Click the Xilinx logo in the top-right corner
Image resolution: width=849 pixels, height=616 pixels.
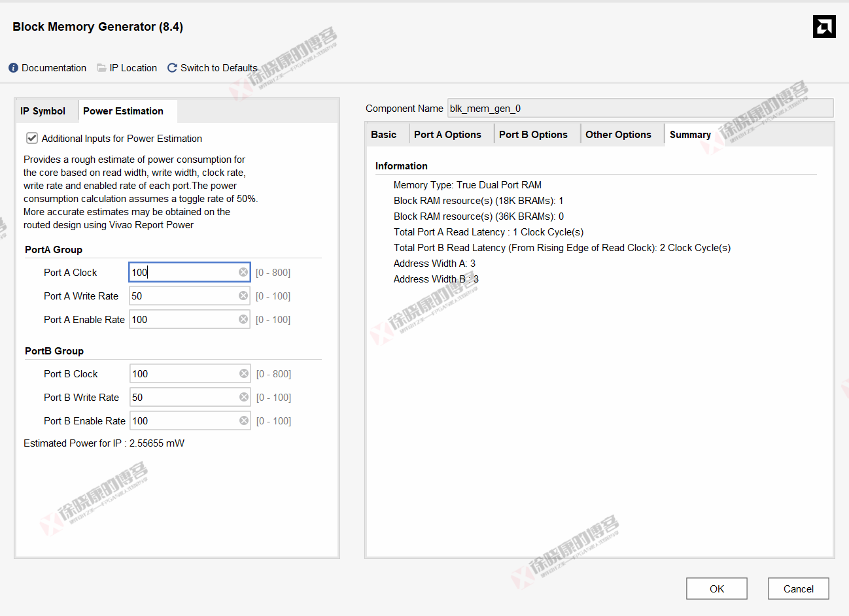click(824, 26)
